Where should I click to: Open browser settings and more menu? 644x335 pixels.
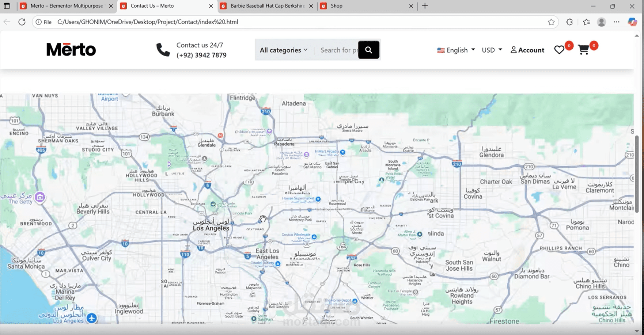tap(617, 22)
